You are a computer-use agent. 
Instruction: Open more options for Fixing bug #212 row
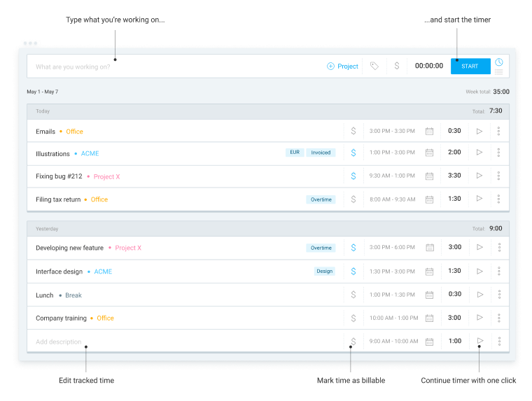pyautogui.click(x=498, y=176)
